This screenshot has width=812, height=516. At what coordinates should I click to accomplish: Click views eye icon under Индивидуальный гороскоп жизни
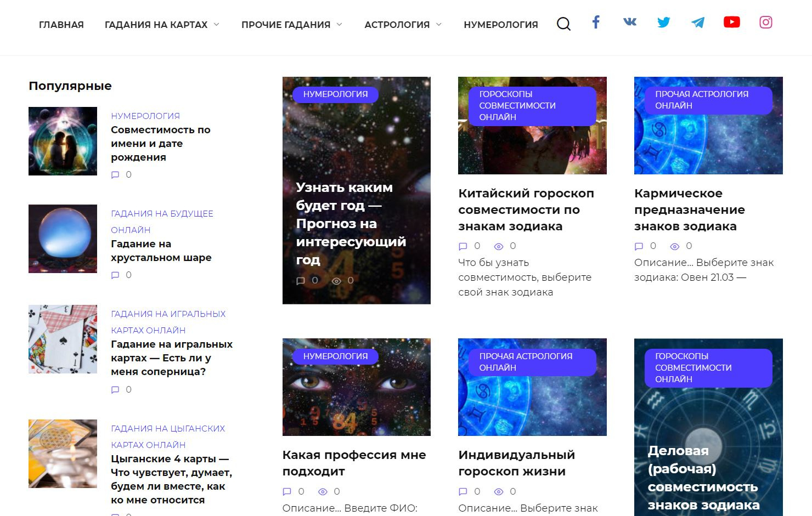[x=499, y=492]
